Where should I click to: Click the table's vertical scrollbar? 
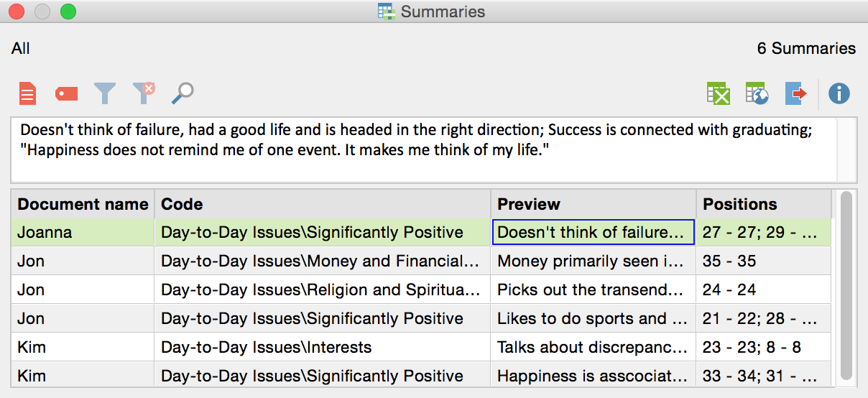(846, 287)
